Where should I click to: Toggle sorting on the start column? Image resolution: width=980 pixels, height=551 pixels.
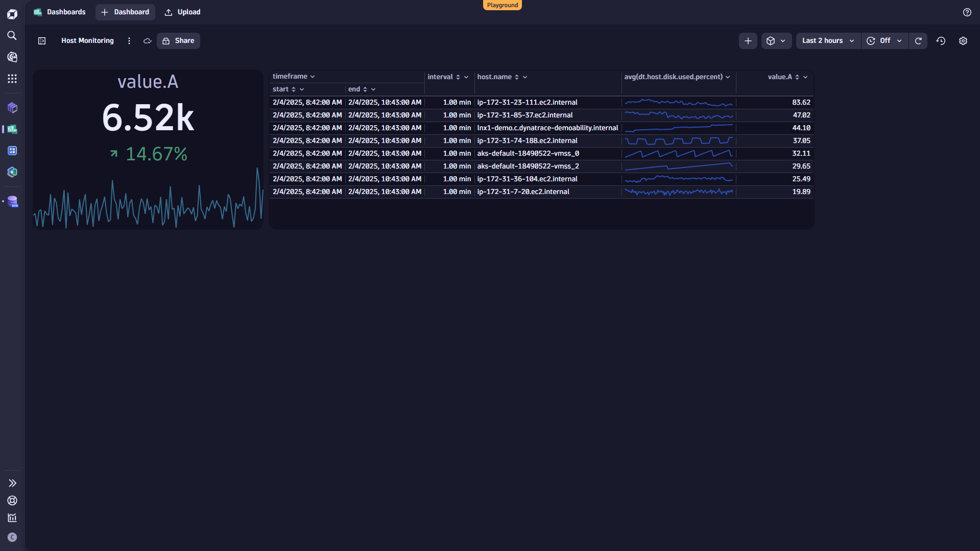(295, 89)
